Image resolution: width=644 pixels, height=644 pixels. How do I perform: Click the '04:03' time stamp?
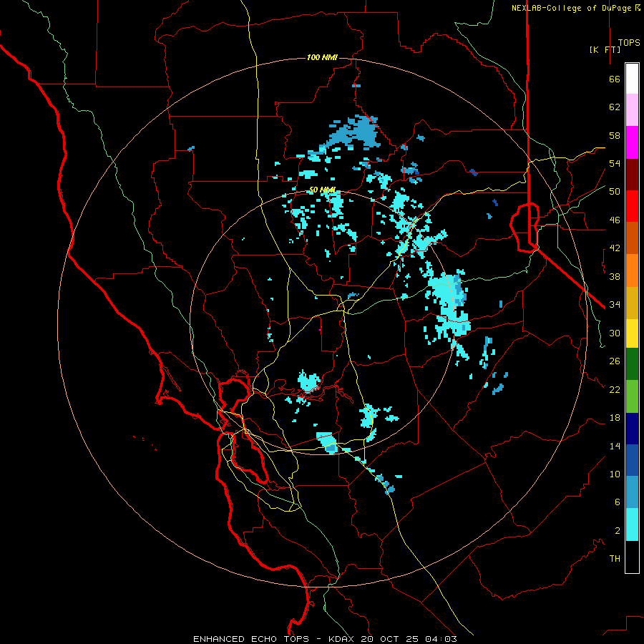(441, 639)
